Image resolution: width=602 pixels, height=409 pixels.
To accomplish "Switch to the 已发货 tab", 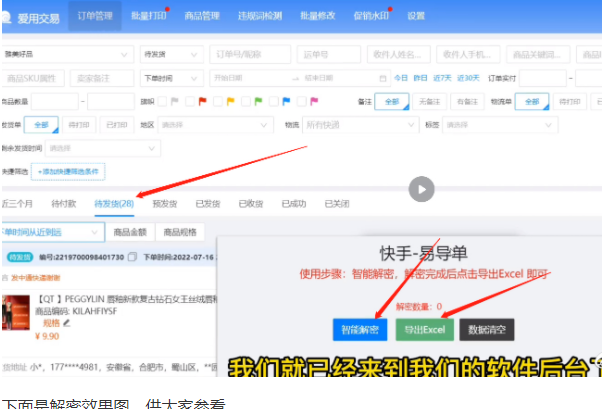I will [x=208, y=204].
